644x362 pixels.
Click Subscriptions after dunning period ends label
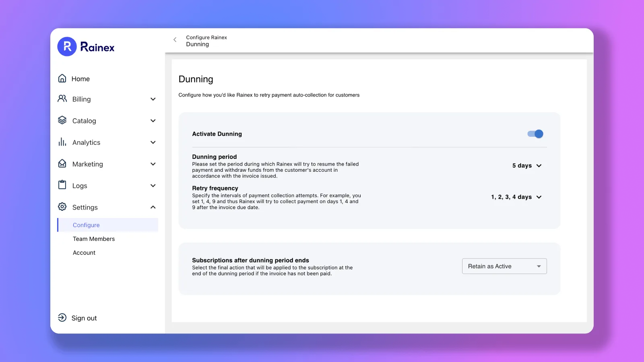tap(250, 260)
